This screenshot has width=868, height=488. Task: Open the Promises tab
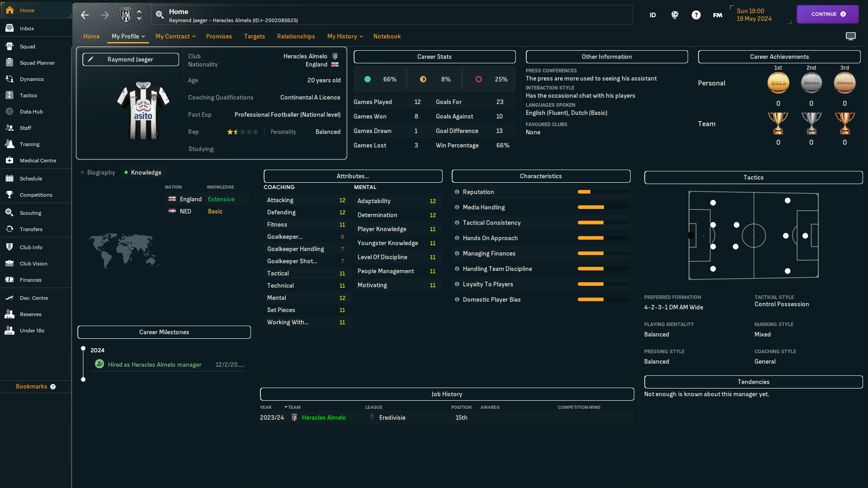click(219, 36)
